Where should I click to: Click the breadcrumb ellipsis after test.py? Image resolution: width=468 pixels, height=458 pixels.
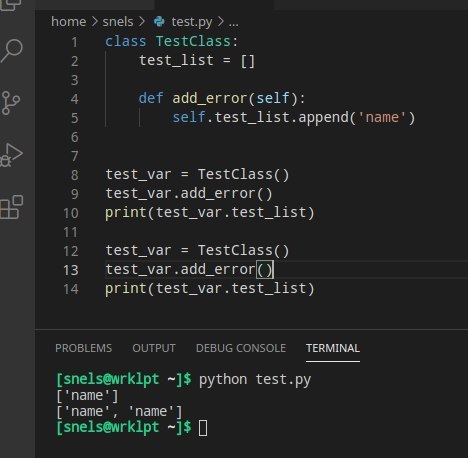click(234, 23)
